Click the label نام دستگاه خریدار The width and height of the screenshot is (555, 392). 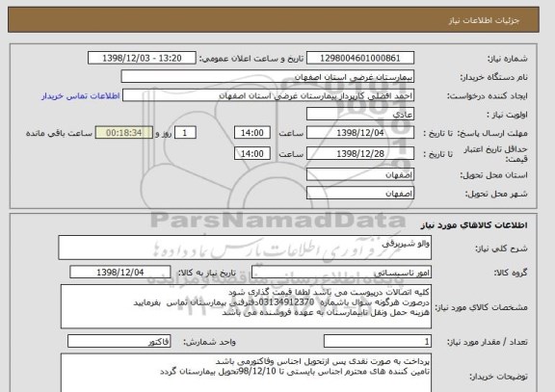click(493, 77)
